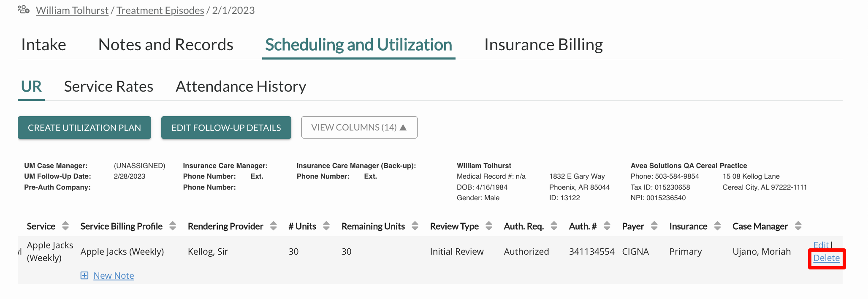
Task: Click Create Utilization Plan button
Action: click(84, 128)
